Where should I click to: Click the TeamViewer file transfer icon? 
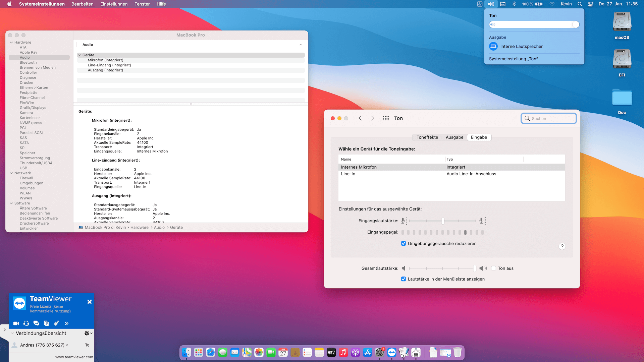point(46,323)
